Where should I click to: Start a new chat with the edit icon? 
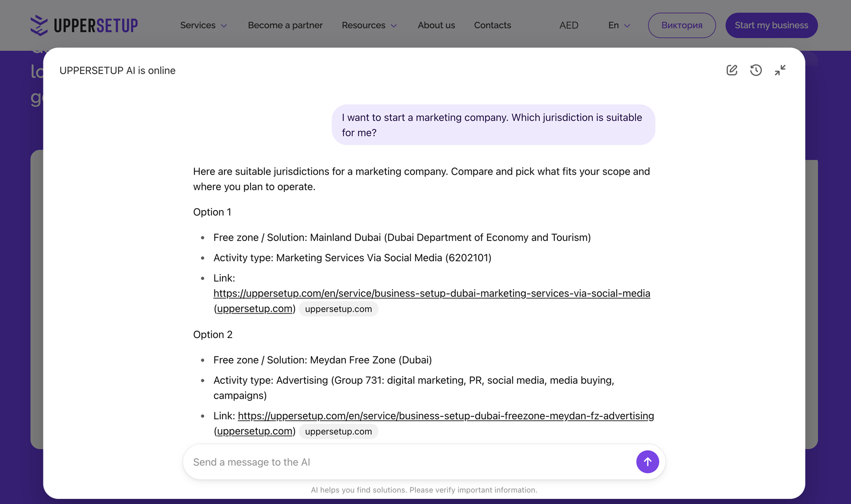[x=731, y=70]
